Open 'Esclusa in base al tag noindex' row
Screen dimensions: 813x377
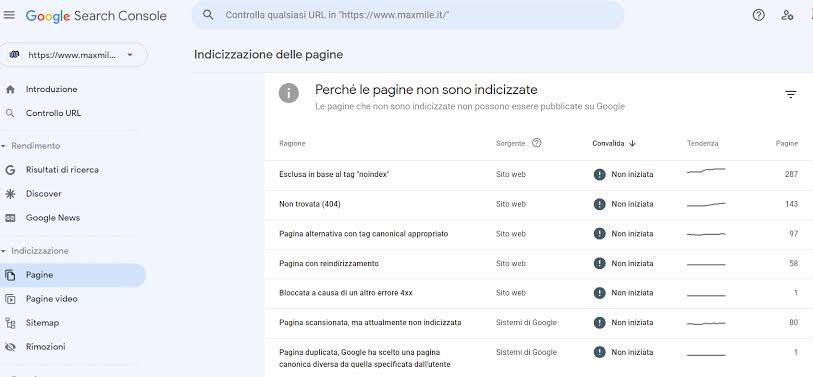click(539, 175)
